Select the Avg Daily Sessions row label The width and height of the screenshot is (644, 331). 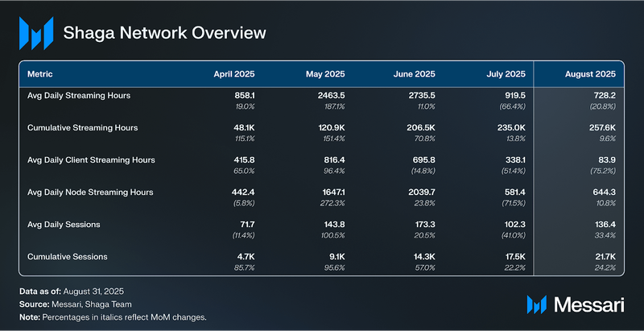64,225
